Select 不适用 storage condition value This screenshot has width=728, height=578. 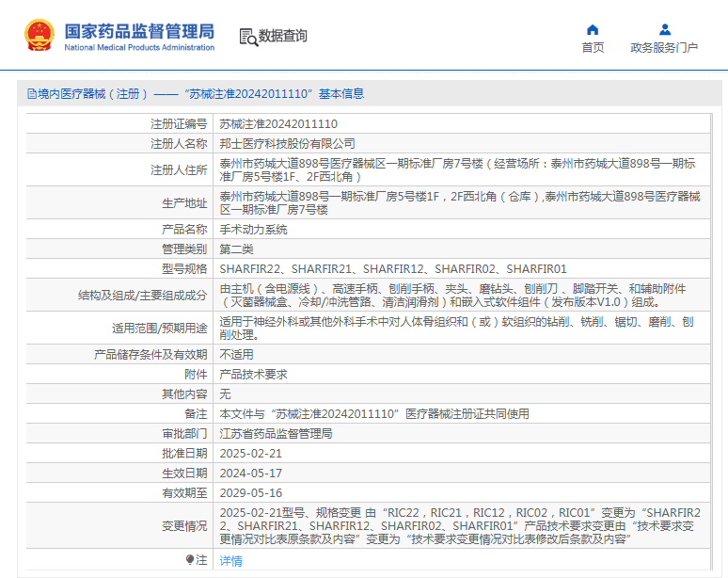tap(236, 355)
